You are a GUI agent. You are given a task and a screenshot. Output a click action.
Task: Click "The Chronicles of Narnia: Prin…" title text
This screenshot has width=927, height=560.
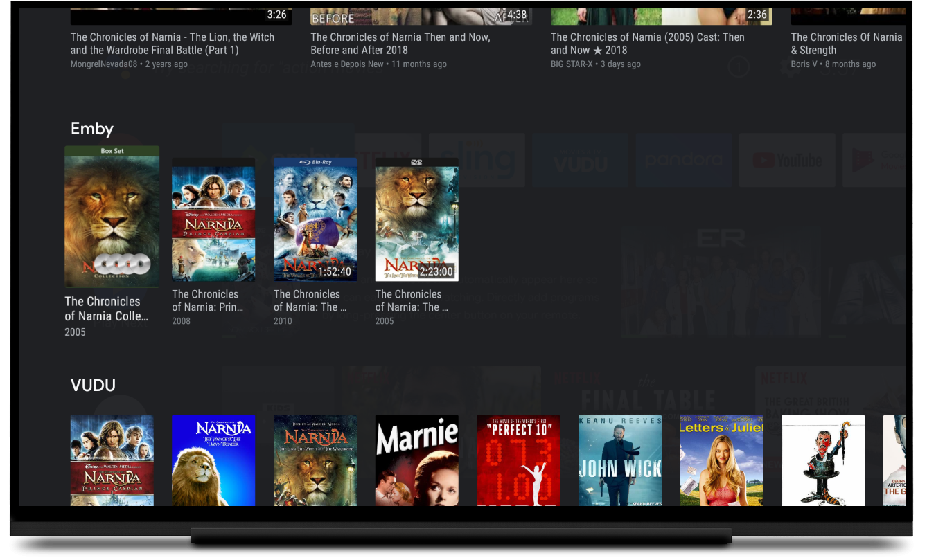[x=208, y=300]
